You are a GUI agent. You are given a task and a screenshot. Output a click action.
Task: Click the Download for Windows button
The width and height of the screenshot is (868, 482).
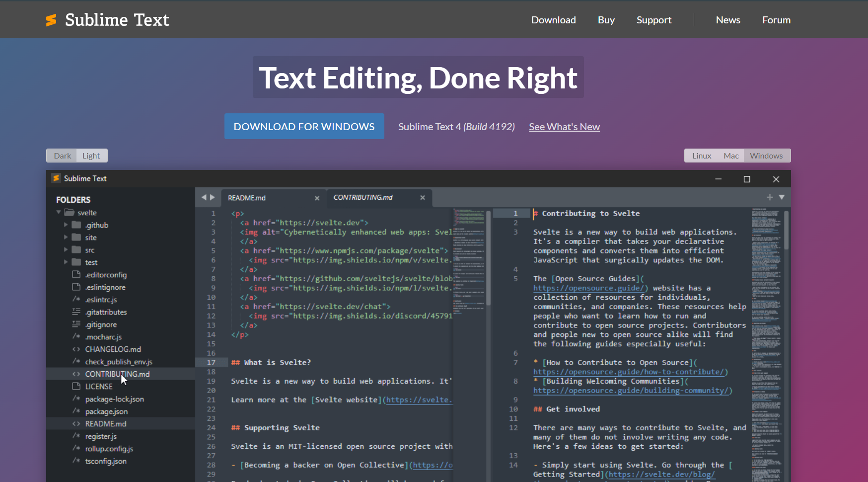304,126
